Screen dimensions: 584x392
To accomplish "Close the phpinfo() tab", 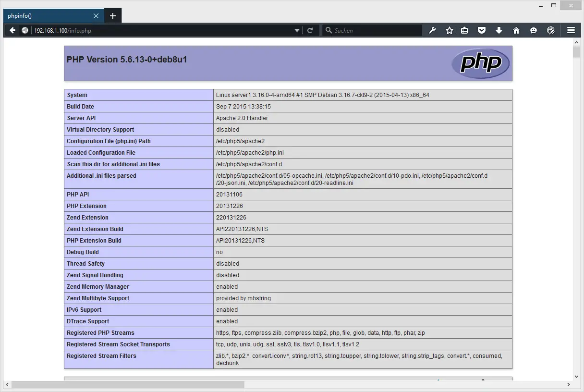I will (x=96, y=16).
